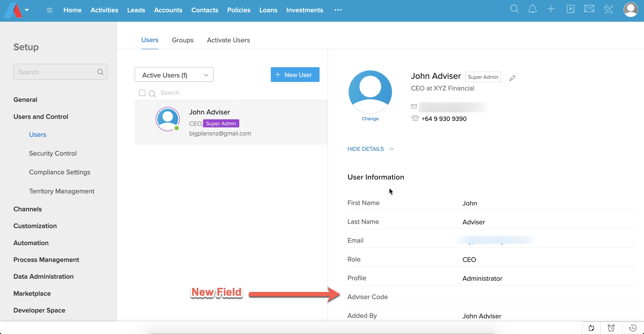The width and height of the screenshot is (644, 334).
Task: Switch to the Groups tab
Action: point(182,40)
